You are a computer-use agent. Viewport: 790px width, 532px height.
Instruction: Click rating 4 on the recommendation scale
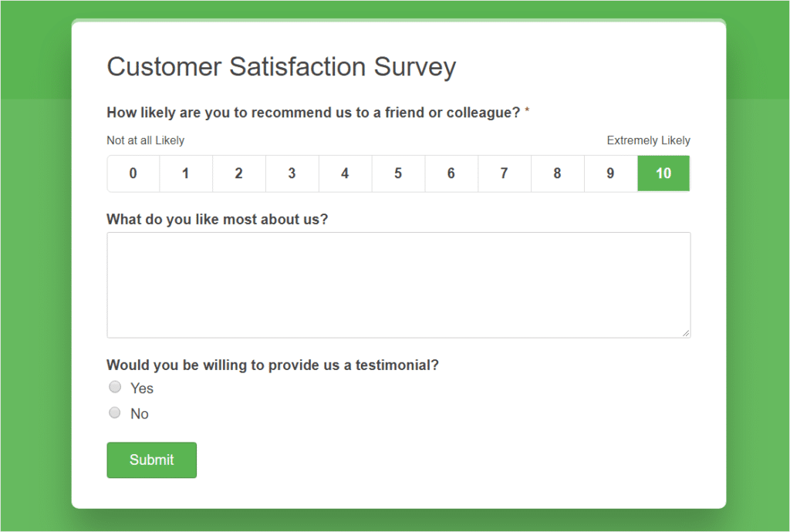click(345, 173)
